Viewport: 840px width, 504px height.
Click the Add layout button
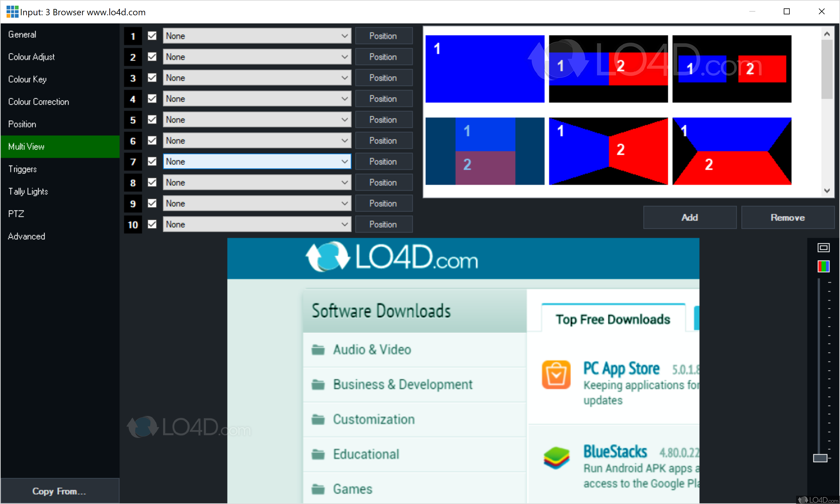689,218
